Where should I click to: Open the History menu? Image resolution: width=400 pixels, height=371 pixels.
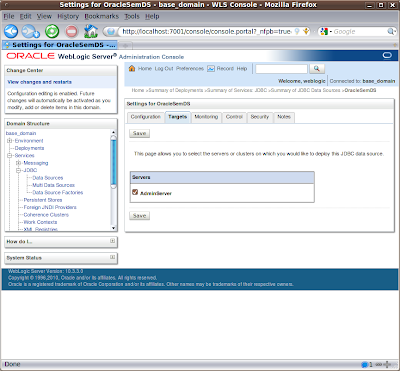click(x=68, y=16)
